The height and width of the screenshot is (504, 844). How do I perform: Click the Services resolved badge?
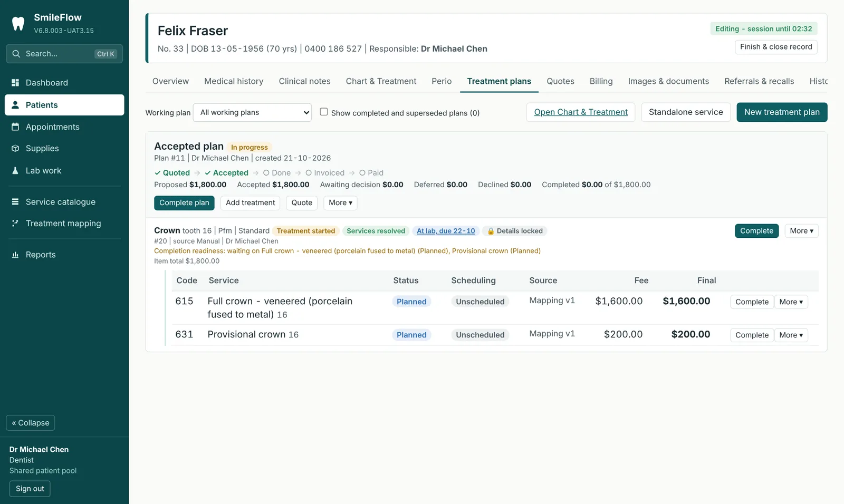tap(376, 231)
